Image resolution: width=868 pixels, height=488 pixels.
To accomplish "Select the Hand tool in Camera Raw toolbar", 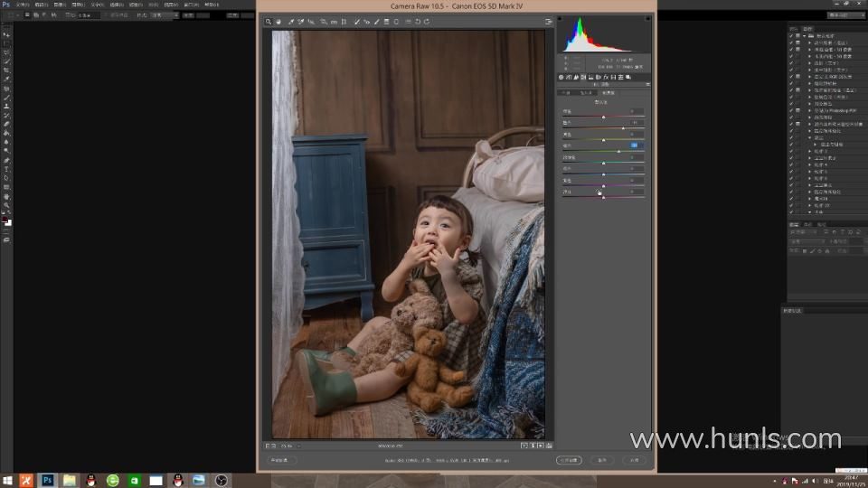I will [x=278, y=22].
